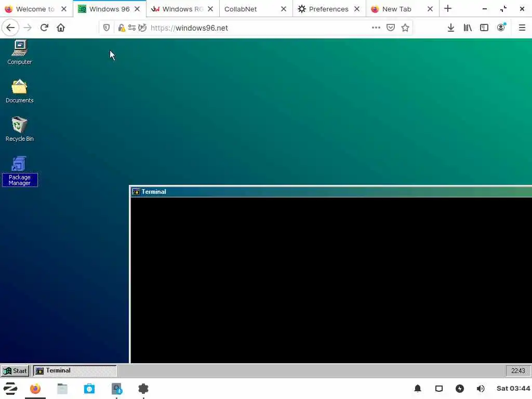Select the Package Manager desktop icon
The height and width of the screenshot is (399, 532).
click(x=19, y=171)
